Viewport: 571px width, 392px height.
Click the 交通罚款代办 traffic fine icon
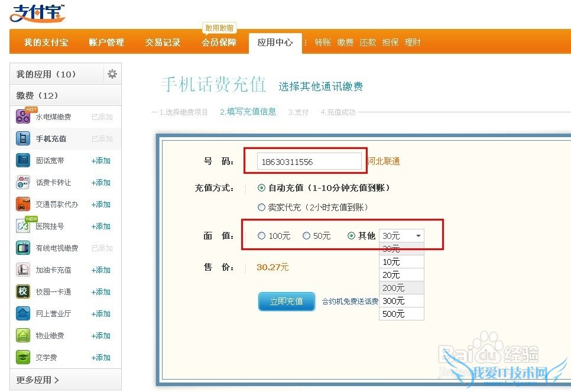tap(23, 204)
